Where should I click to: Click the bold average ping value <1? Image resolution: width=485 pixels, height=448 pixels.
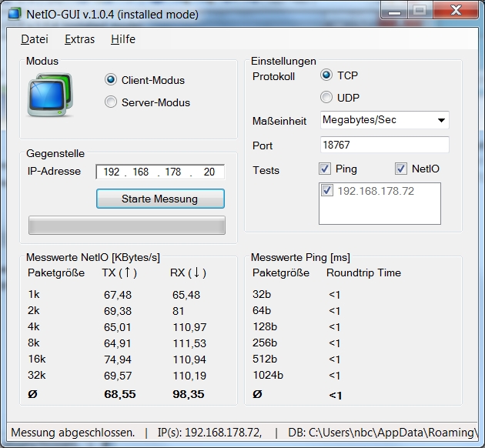[x=336, y=395]
